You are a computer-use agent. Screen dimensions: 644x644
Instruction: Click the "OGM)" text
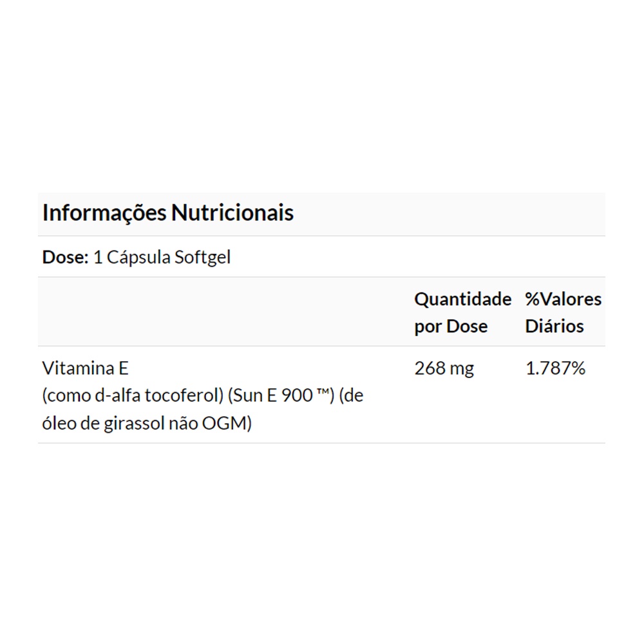(228, 424)
